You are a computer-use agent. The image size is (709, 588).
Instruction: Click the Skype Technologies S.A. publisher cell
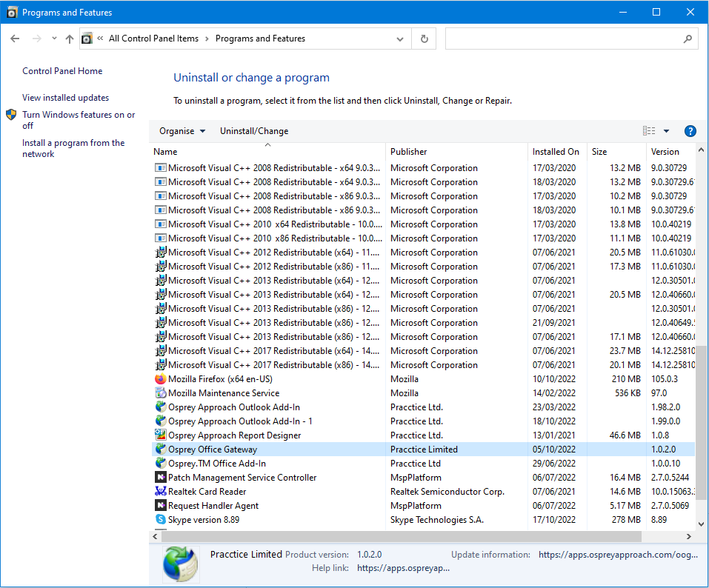pyautogui.click(x=437, y=520)
